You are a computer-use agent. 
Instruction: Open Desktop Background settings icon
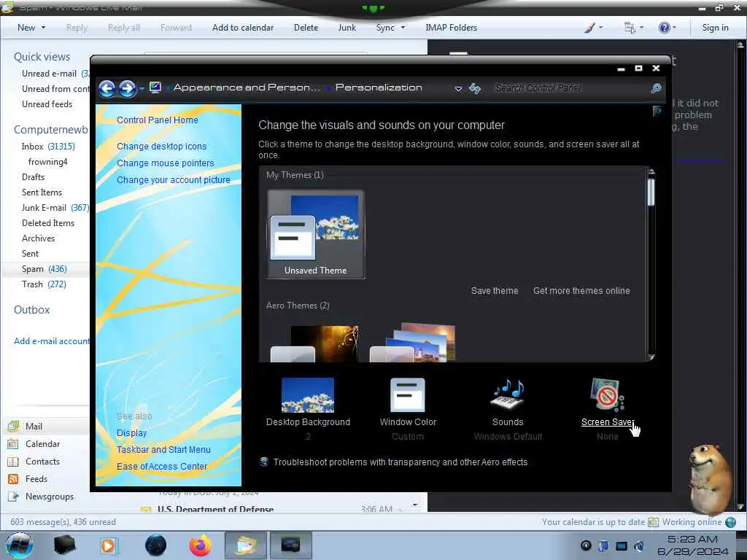[x=308, y=394]
